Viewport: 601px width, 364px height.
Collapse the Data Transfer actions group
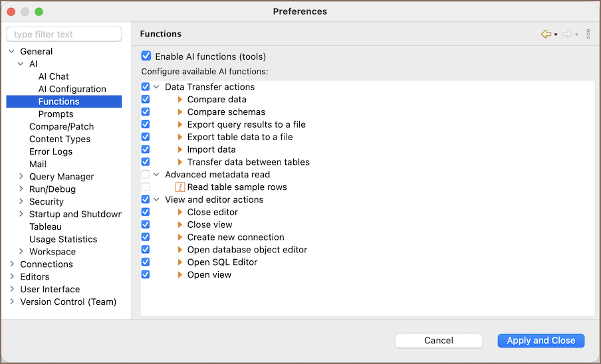157,87
